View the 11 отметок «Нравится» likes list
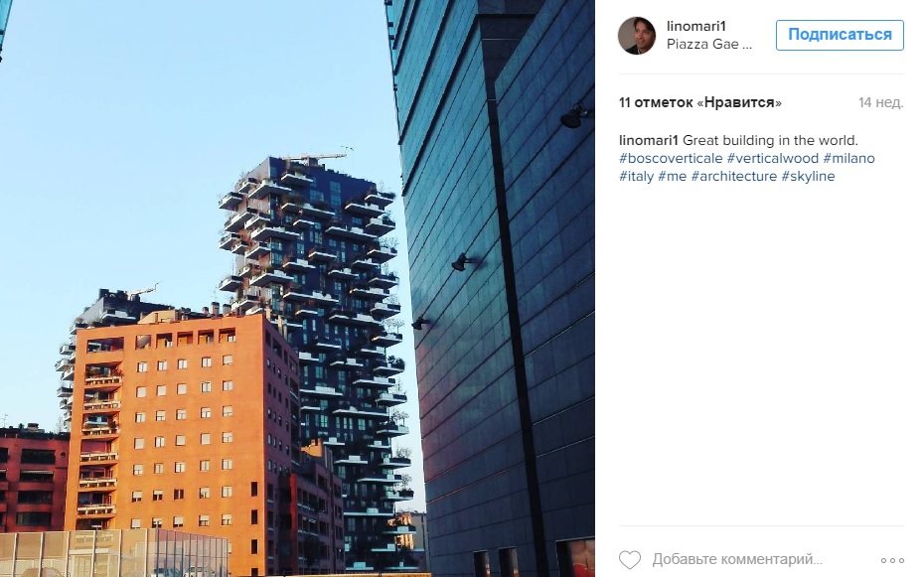The image size is (924, 577). pos(700,102)
